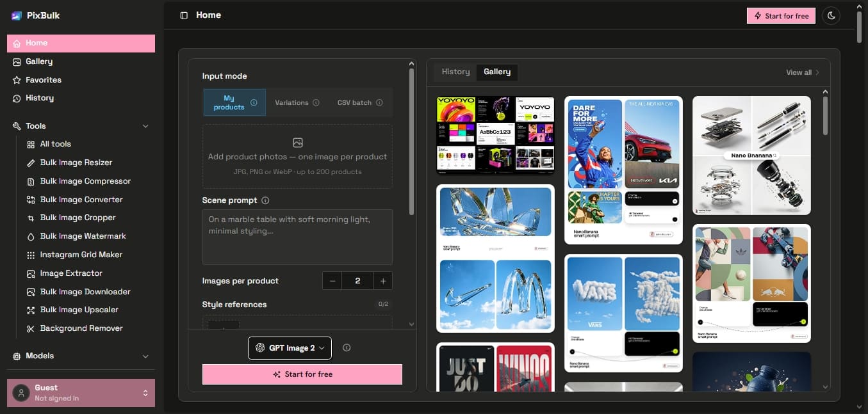This screenshot has height=414, width=868.
Task: Click the PixBulk logo icon
Action: 17,15
